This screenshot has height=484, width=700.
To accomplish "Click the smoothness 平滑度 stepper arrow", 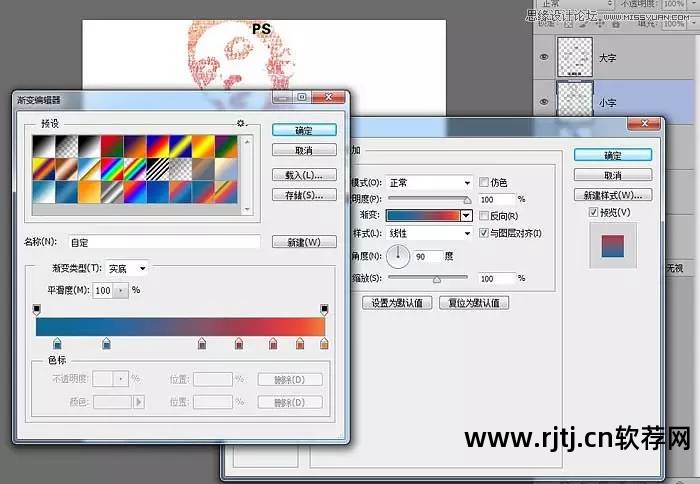I will [121, 291].
